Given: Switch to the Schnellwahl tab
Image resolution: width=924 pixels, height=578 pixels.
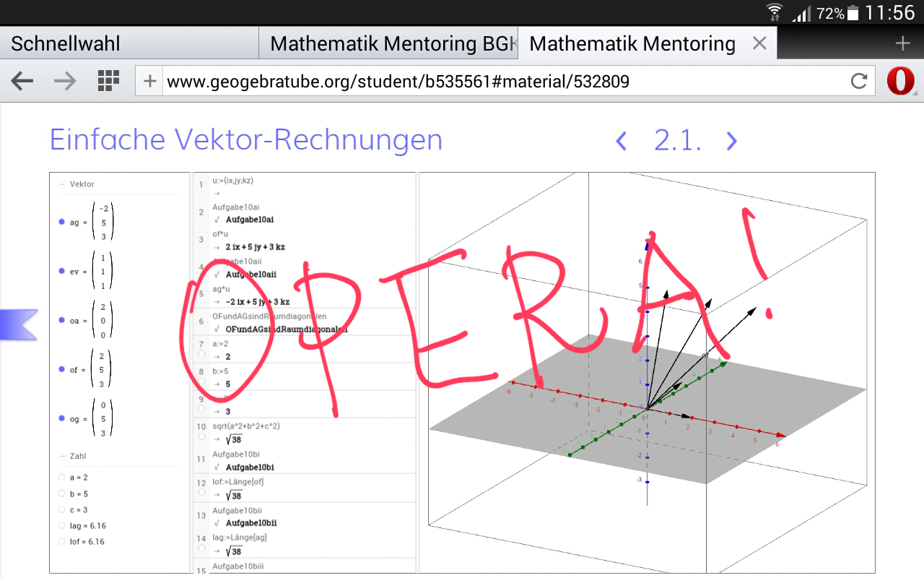Looking at the screenshot, I should point(129,44).
